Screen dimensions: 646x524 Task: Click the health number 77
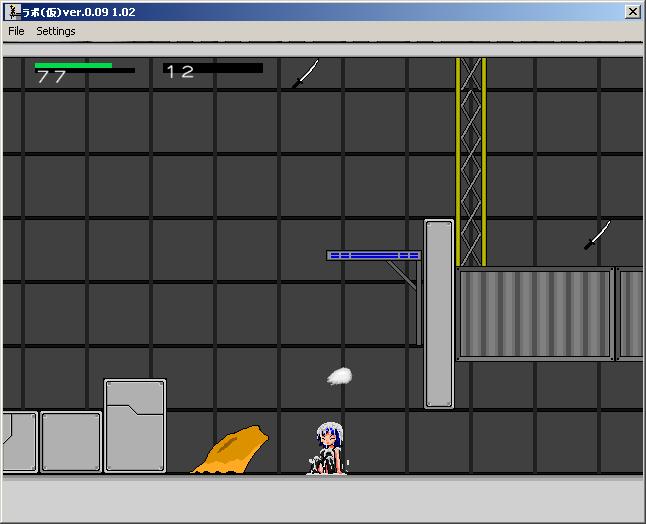coord(51,77)
